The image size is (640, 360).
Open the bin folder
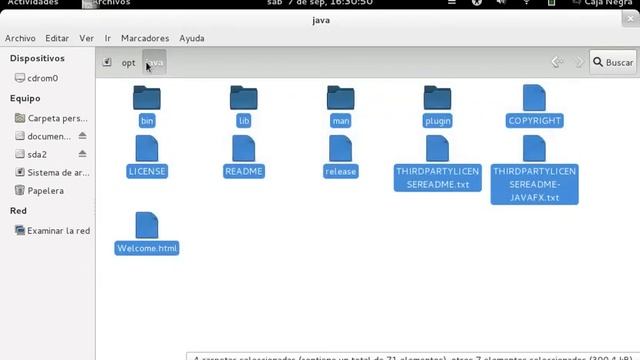[x=147, y=98]
